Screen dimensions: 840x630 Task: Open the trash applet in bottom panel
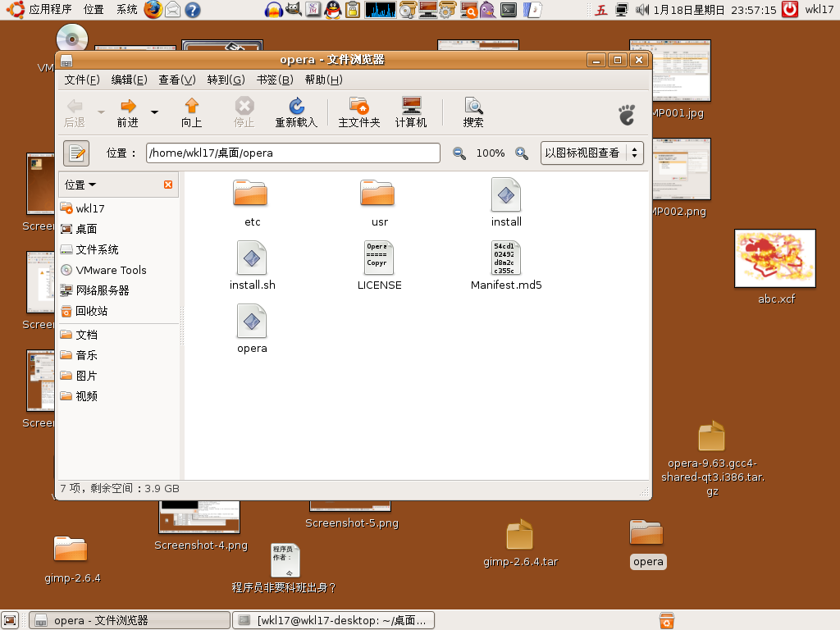tap(666, 620)
